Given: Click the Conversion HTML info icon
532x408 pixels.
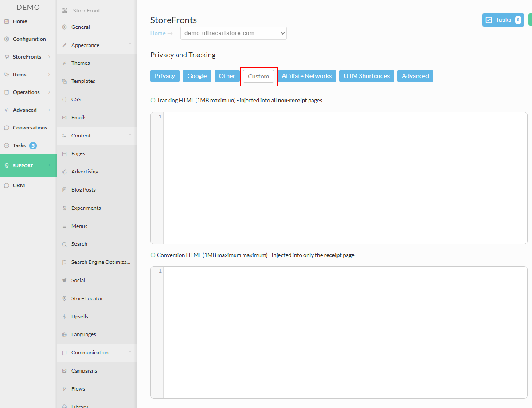Looking at the screenshot, I should click(153, 255).
